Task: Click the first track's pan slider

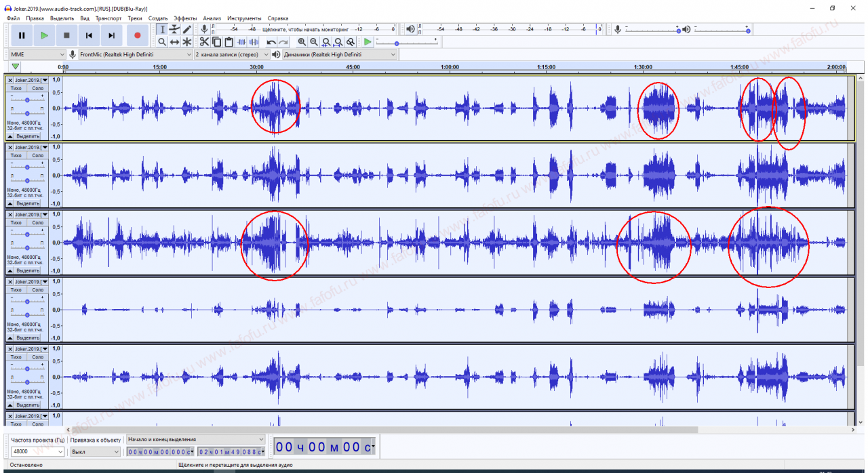Action: pyautogui.click(x=27, y=112)
